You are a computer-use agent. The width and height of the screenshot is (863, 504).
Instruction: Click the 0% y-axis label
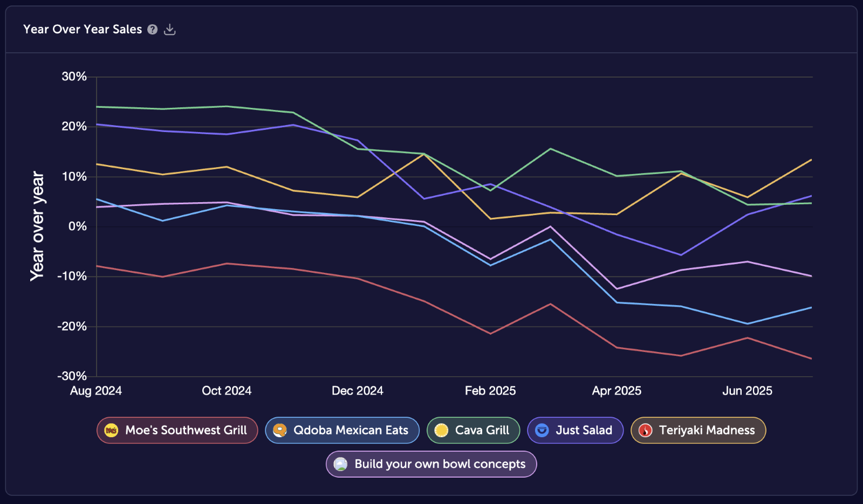77,226
